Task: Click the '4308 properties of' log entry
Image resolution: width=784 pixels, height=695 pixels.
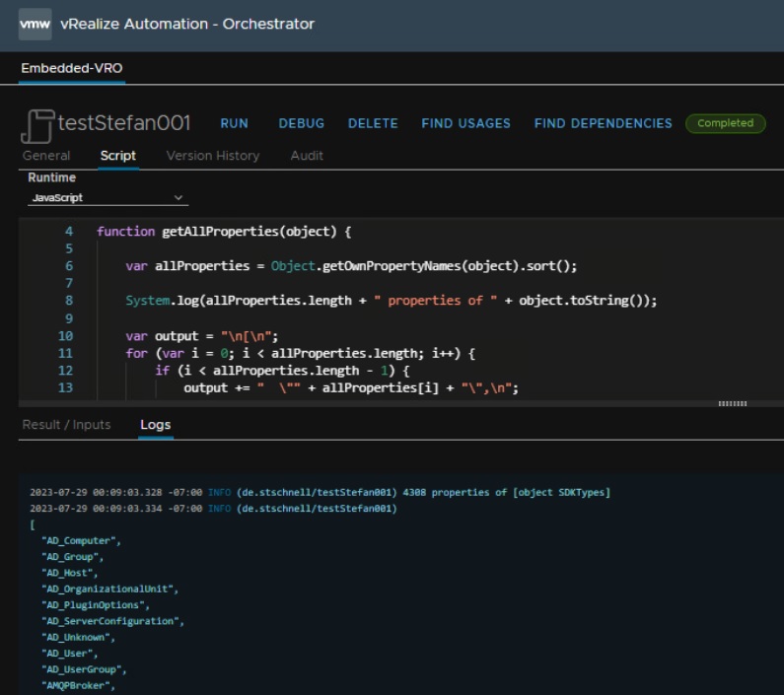Action: (x=320, y=493)
